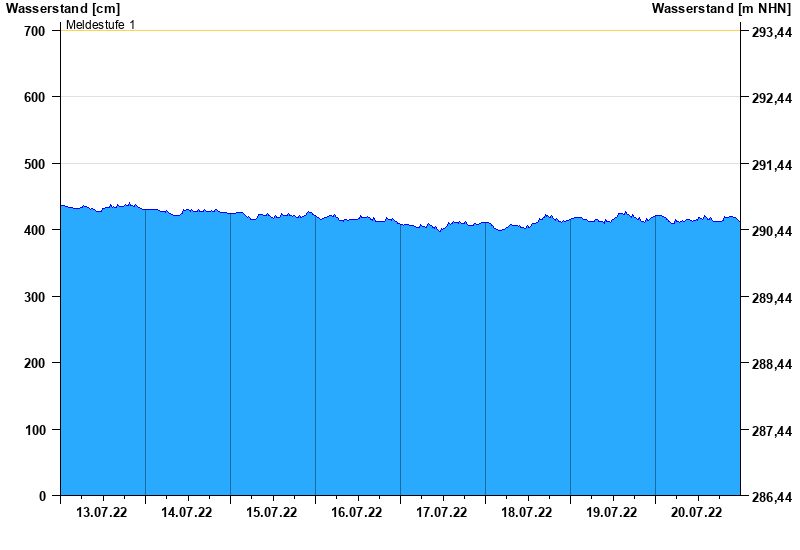Click the date label 14.07.22

click(x=187, y=512)
